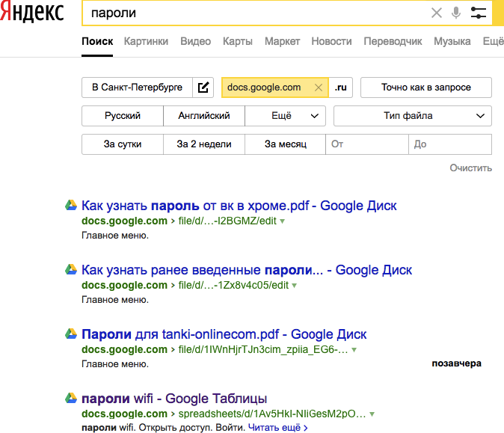Click the Clear (Очистить) filters link
The height and width of the screenshot is (433, 504).
point(470,168)
